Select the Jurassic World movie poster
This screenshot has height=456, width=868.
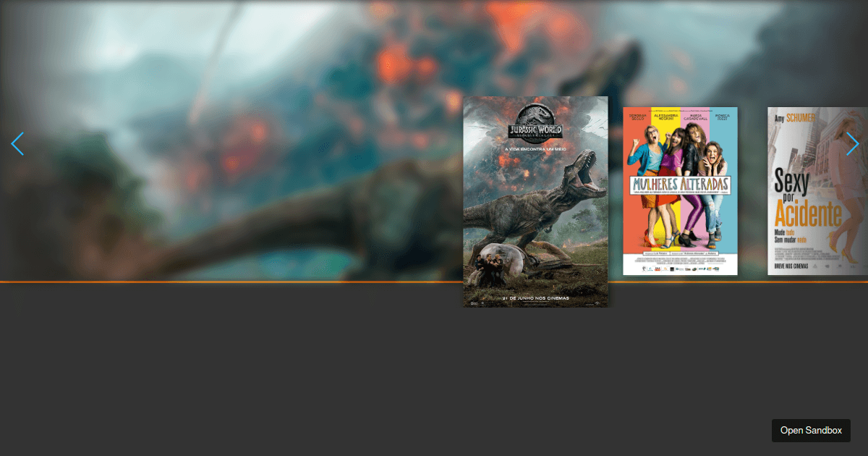[535, 203]
